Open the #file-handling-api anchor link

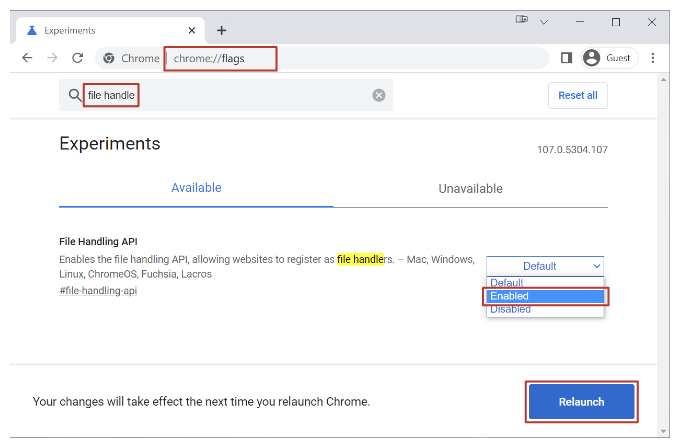pos(98,291)
